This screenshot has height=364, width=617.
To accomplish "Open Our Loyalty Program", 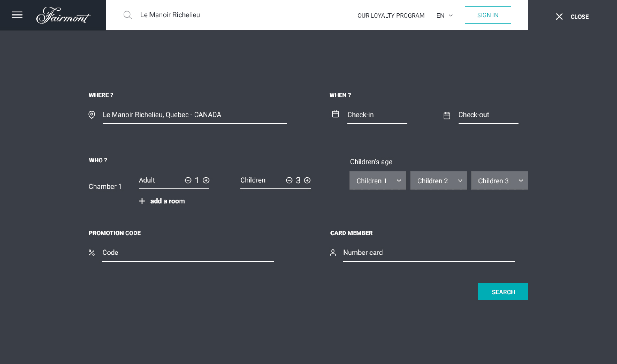I will (391, 16).
